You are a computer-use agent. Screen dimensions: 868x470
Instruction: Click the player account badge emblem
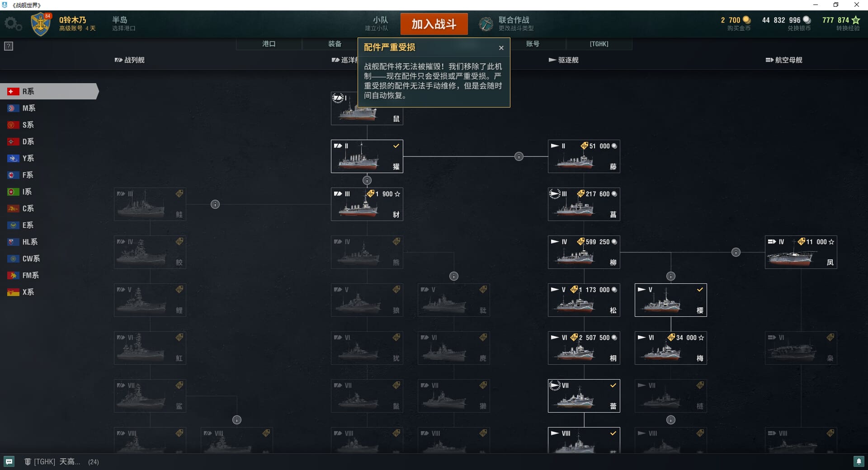pyautogui.click(x=41, y=24)
